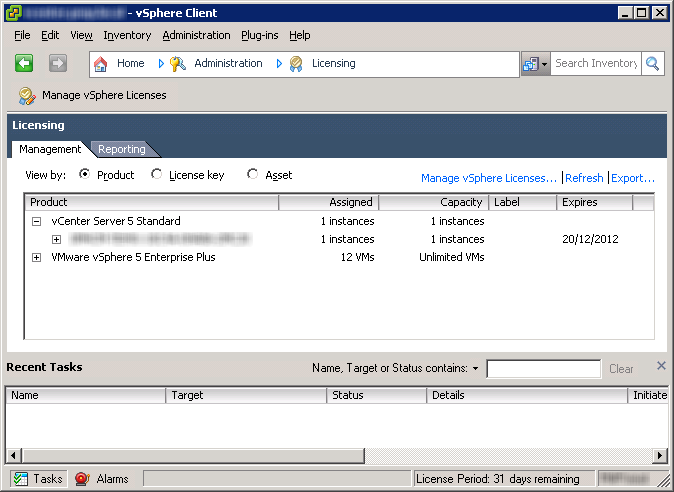Switch to the Reporting tab

click(121, 149)
